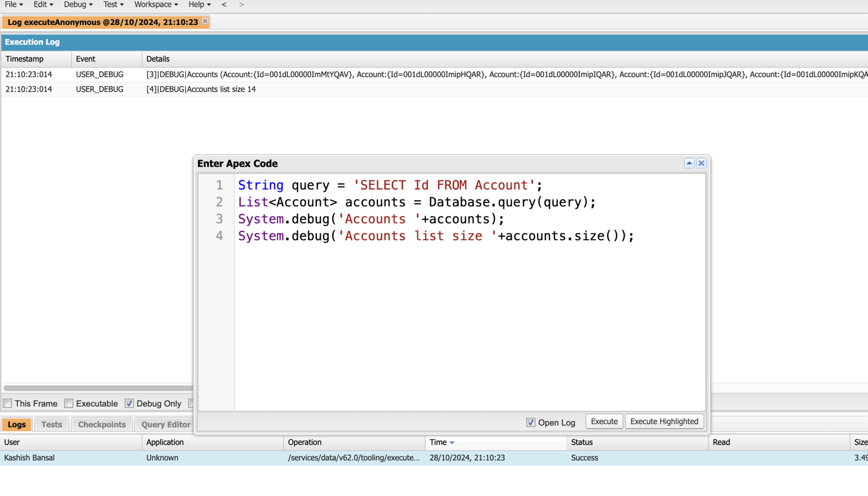Viewport: 868px width, 496px height.
Task: Select the Tests tab
Action: coord(51,424)
